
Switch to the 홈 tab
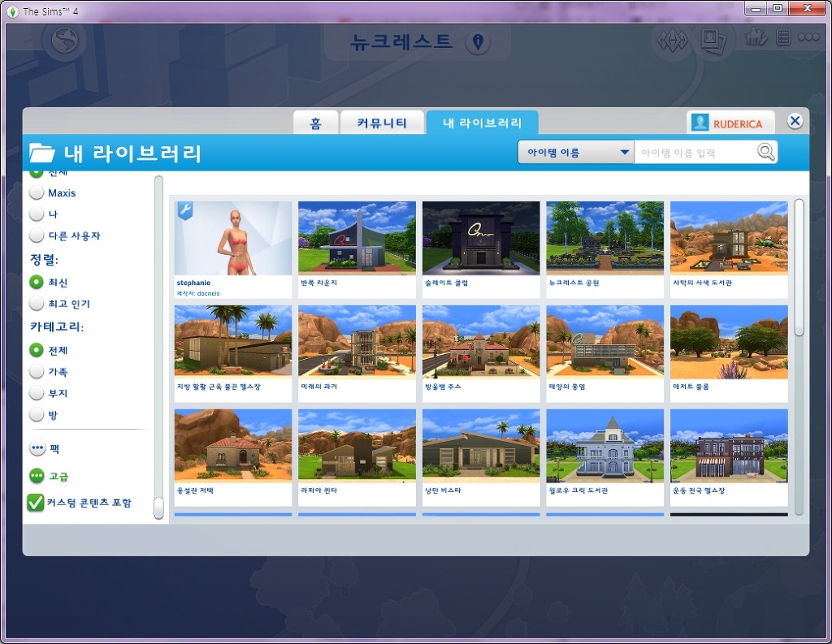(316, 123)
